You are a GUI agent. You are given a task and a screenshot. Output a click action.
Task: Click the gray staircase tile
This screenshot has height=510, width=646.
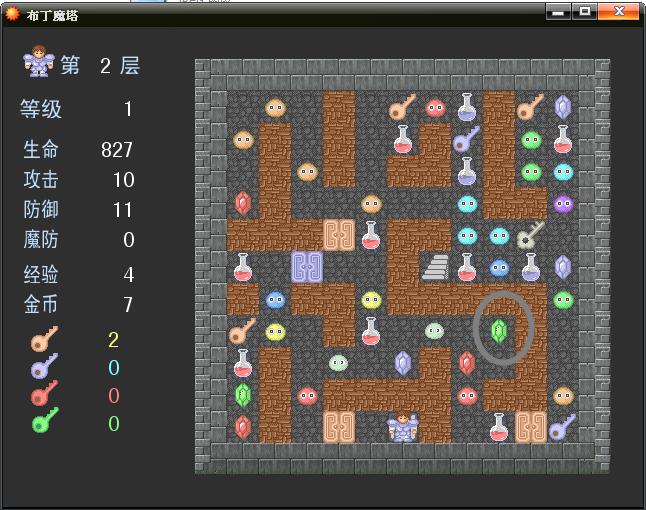pyautogui.click(x=435, y=268)
